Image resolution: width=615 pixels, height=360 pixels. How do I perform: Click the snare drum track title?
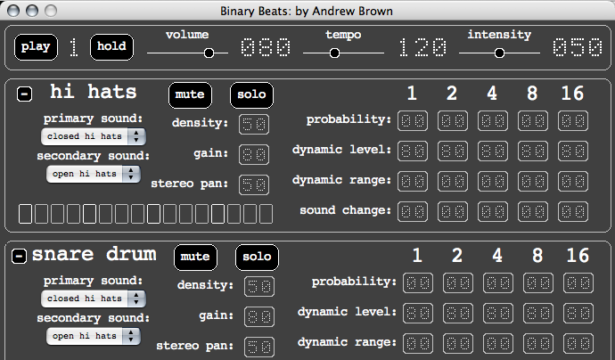tap(94, 254)
